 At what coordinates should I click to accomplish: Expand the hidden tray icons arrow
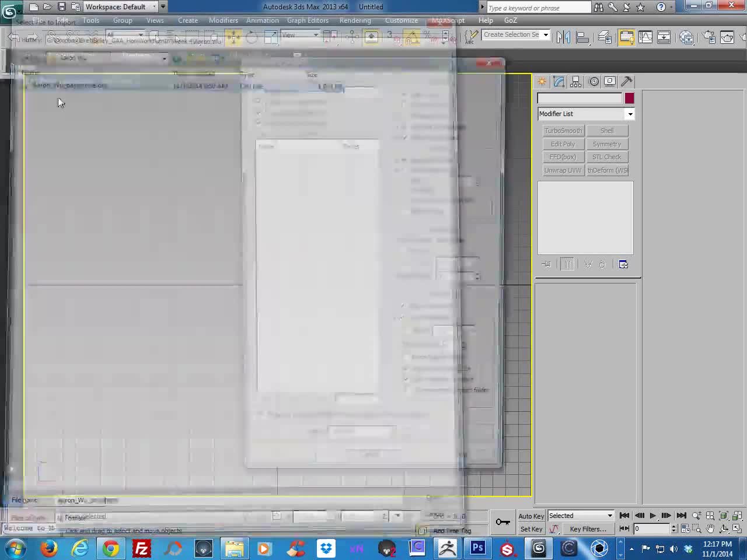tap(630, 549)
